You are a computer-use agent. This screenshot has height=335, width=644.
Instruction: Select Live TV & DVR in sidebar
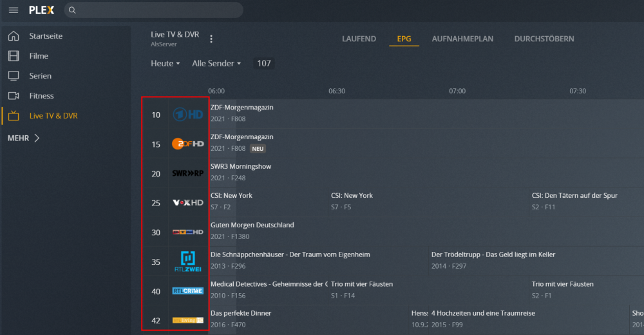(x=53, y=116)
